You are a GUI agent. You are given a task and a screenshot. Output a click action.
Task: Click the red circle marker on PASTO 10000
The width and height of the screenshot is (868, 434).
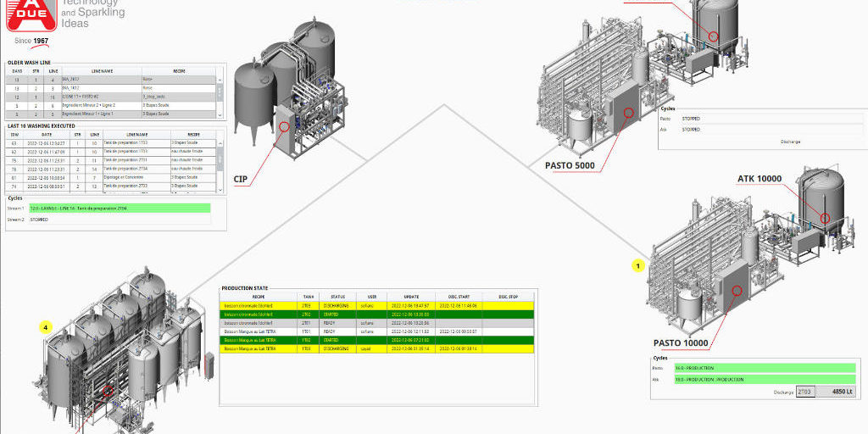[737, 290]
